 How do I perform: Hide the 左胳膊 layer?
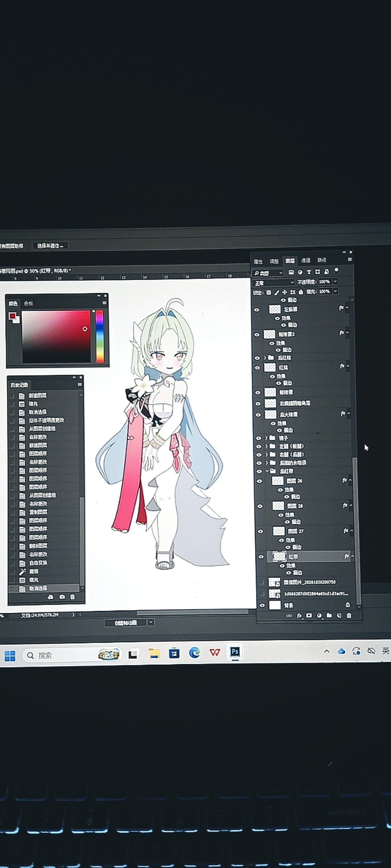[257, 310]
